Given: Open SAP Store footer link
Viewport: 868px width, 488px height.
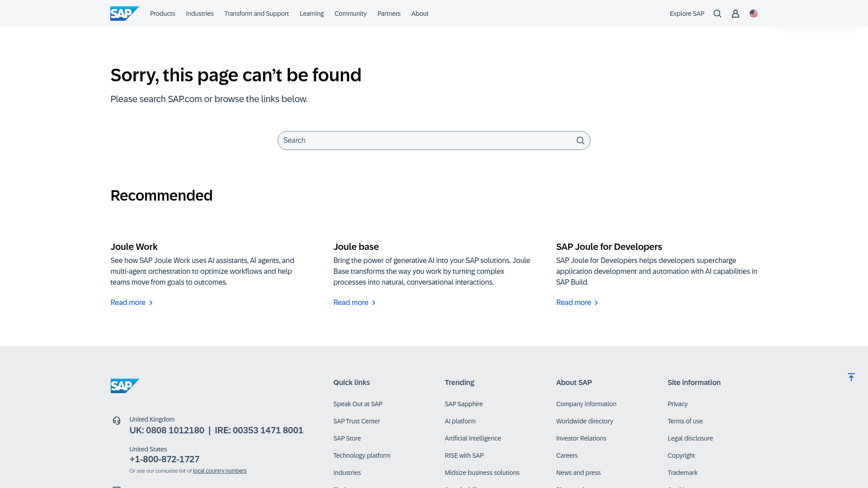Looking at the screenshot, I should 347,438.
